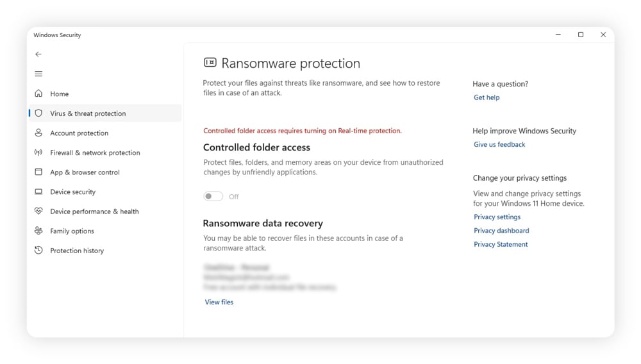641x364 pixels.
Task: Click the person icon for Account protection
Action: point(38,133)
